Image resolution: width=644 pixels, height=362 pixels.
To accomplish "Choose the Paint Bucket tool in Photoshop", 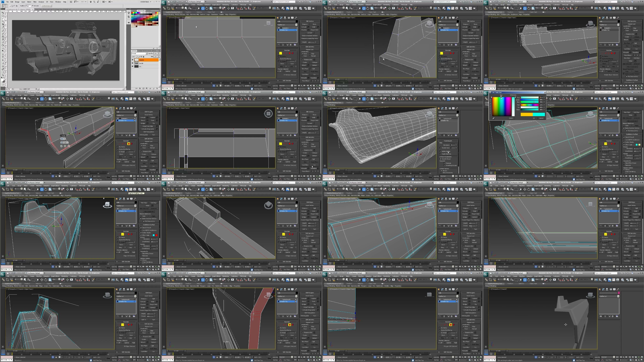I will [x=3, y=45].
